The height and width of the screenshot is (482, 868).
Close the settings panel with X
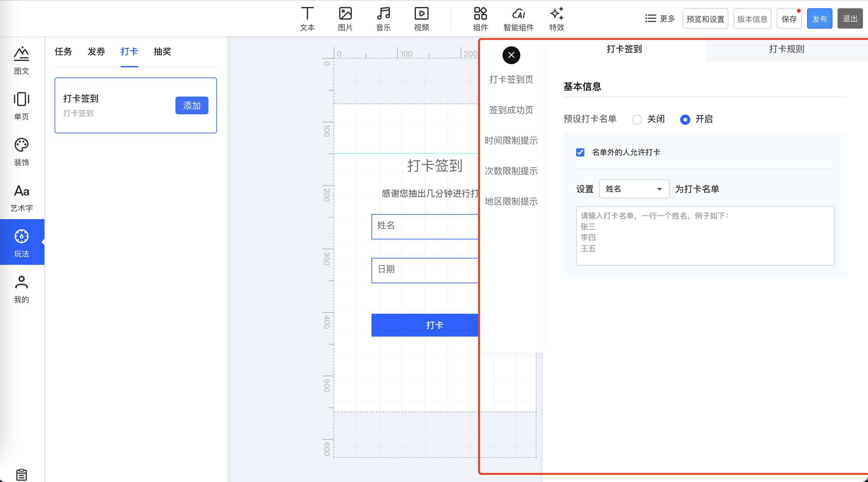(511, 55)
